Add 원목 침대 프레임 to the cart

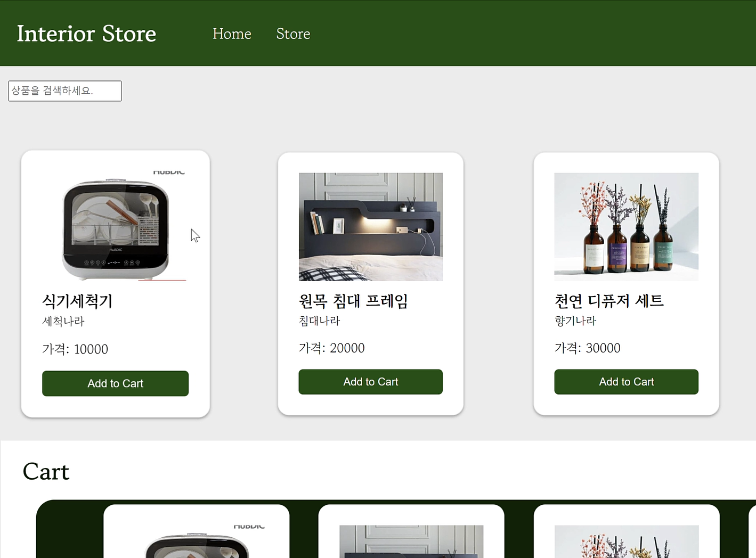(x=371, y=382)
